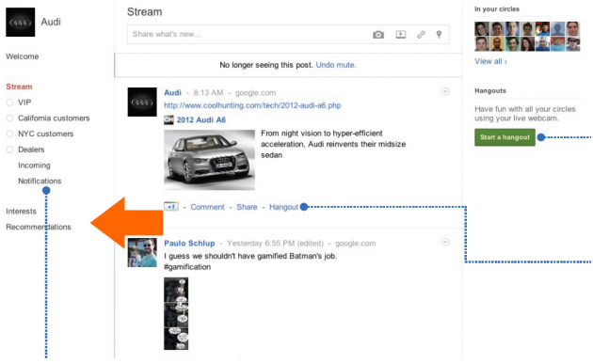Image resolution: width=593 pixels, height=364 pixels.
Task: Open the Incoming stream
Action: (x=34, y=166)
